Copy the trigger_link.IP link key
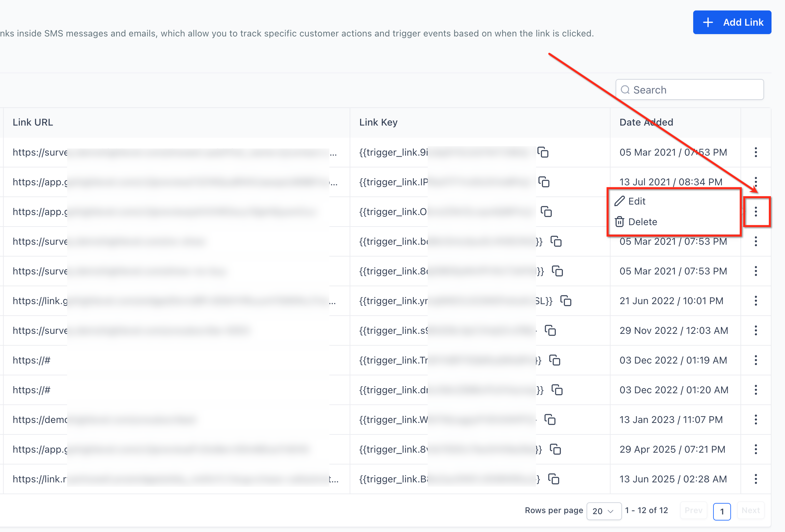 pos(544,182)
